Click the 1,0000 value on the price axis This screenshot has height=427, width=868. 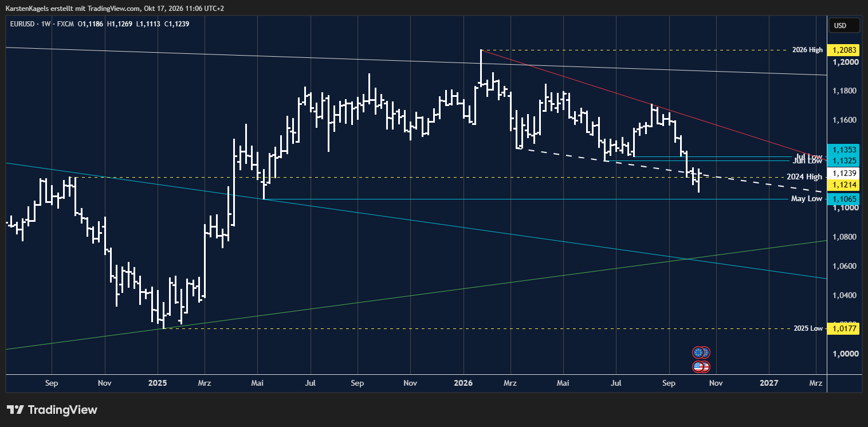(x=845, y=354)
